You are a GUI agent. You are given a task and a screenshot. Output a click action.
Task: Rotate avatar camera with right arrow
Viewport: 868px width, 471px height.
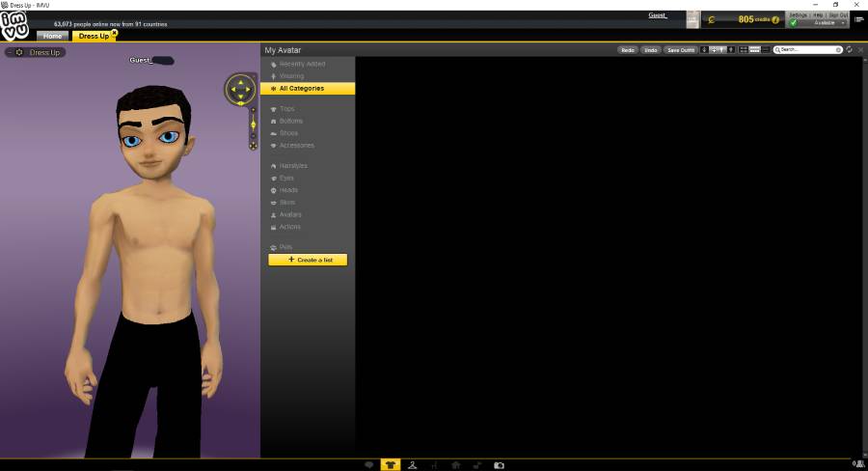click(x=248, y=89)
